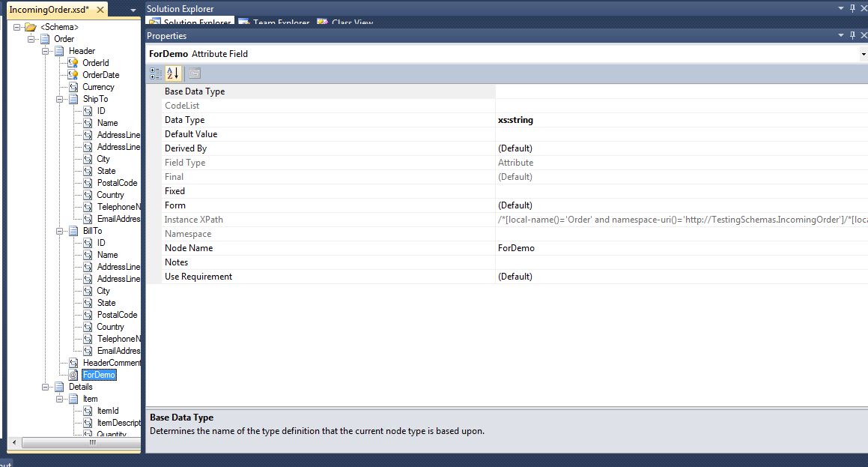Click the OrderDate promoted field icon
868x467 pixels.
tap(73, 75)
